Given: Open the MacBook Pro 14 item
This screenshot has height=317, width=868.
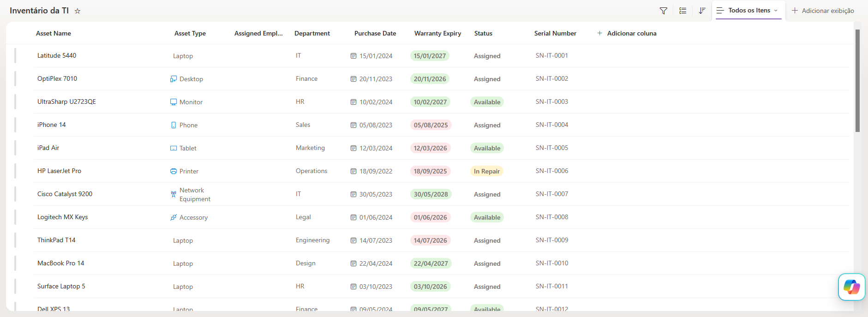Looking at the screenshot, I should (x=60, y=263).
